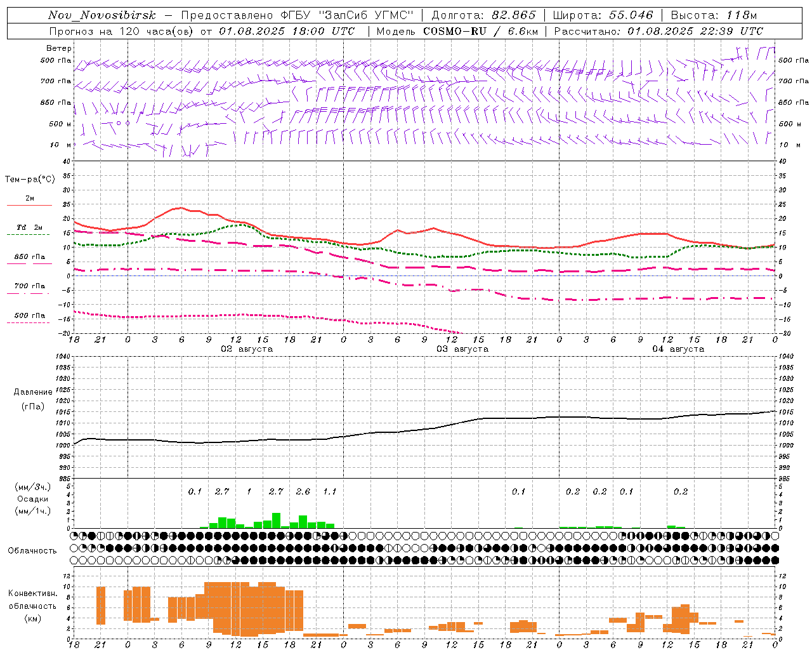Screen dimensions: 812x650
Task: Click the 03 августа date label
Action: 462,349
